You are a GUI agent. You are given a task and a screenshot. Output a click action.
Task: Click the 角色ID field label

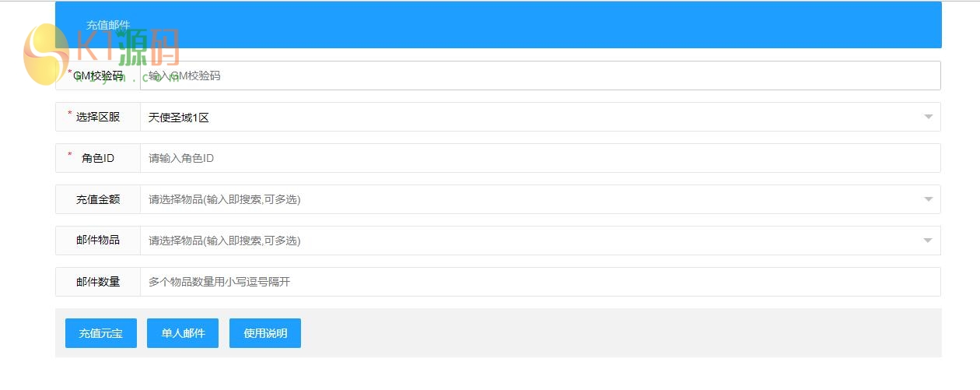[98, 158]
